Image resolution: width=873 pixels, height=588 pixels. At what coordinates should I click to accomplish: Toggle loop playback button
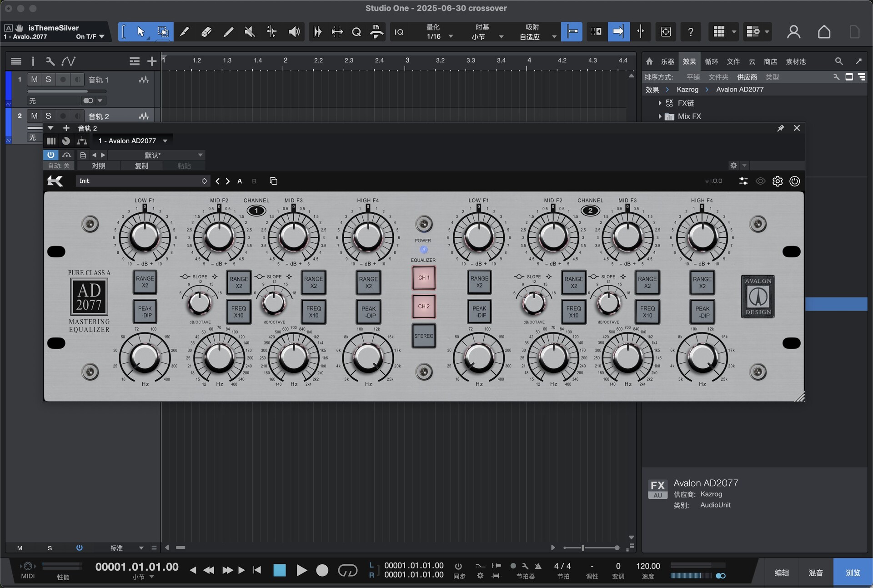(348, 570)
